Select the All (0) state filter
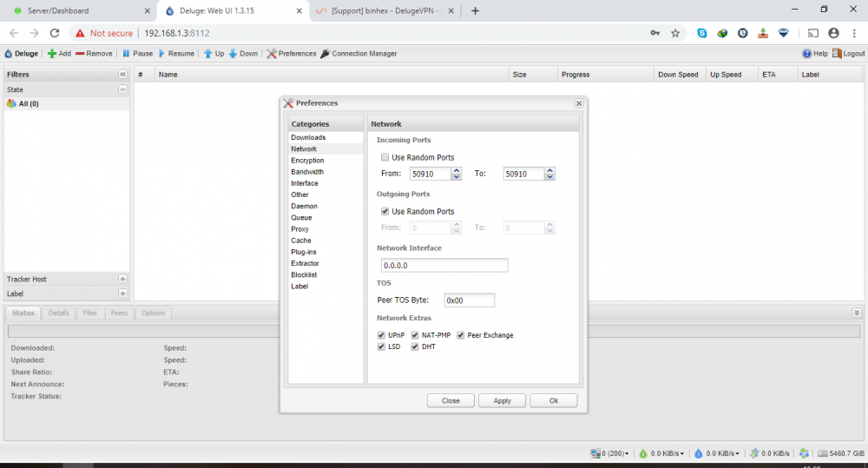Image resolution: width=868 pixels, height=468 pixels. [x=67, y=103]
